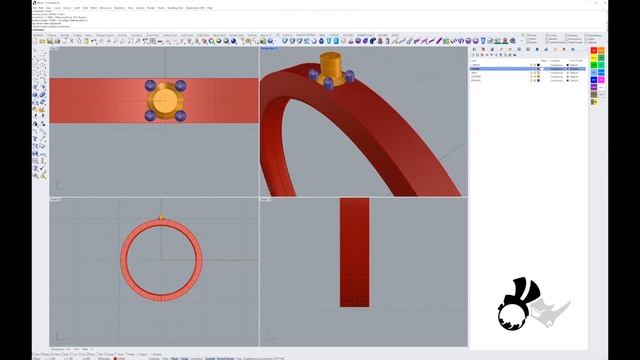Click the Open file folder icon
The image size is (640, 360).
coord(42,41)
